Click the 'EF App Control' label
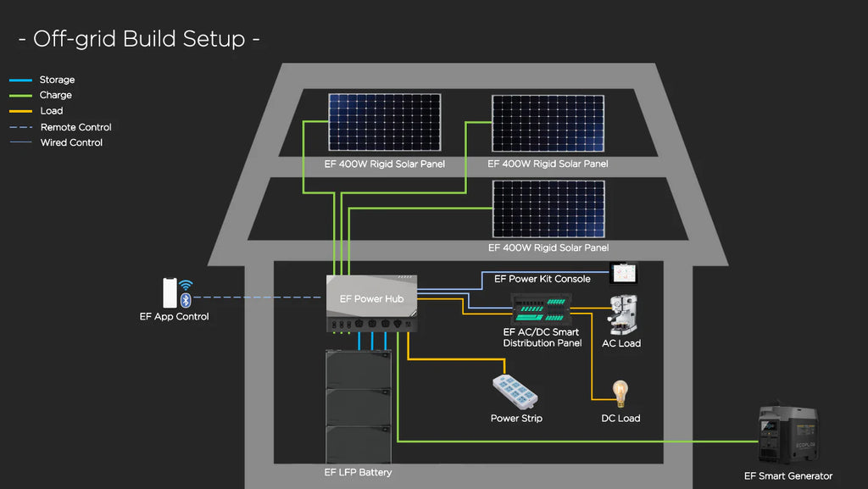The height and width of the screenshot is (489, 868). [x=174, y=316]
